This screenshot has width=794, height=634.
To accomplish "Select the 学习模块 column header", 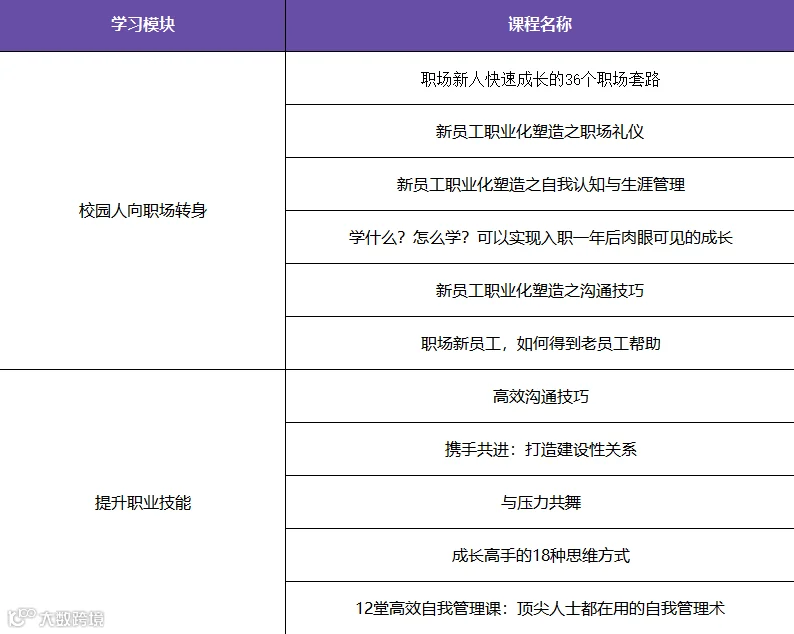I will click(143, 25).
